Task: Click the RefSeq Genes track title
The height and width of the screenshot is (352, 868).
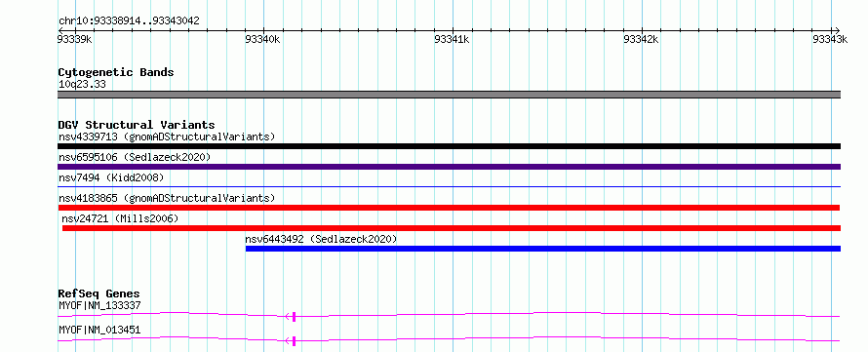Action: pyautogui.click(x=99, y=293)
